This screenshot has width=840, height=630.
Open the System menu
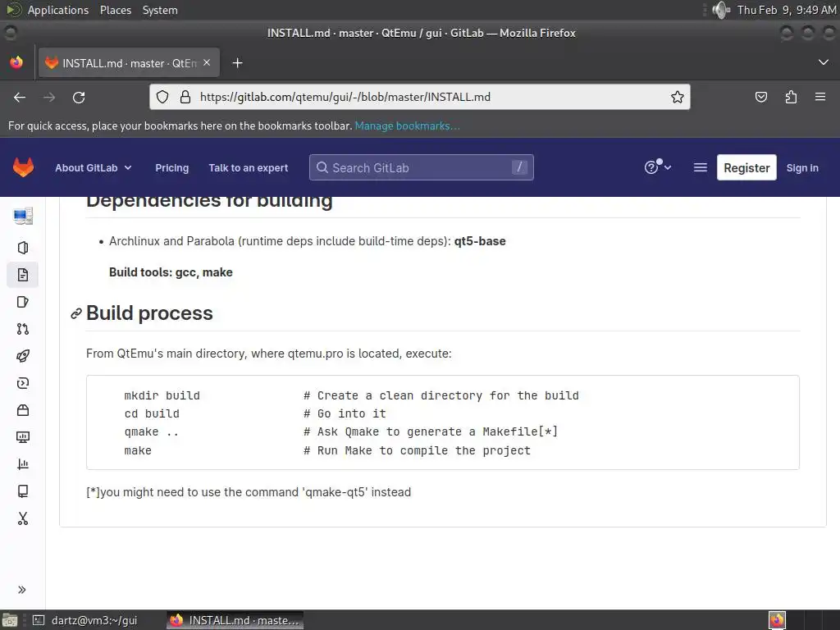coord(160,10)
